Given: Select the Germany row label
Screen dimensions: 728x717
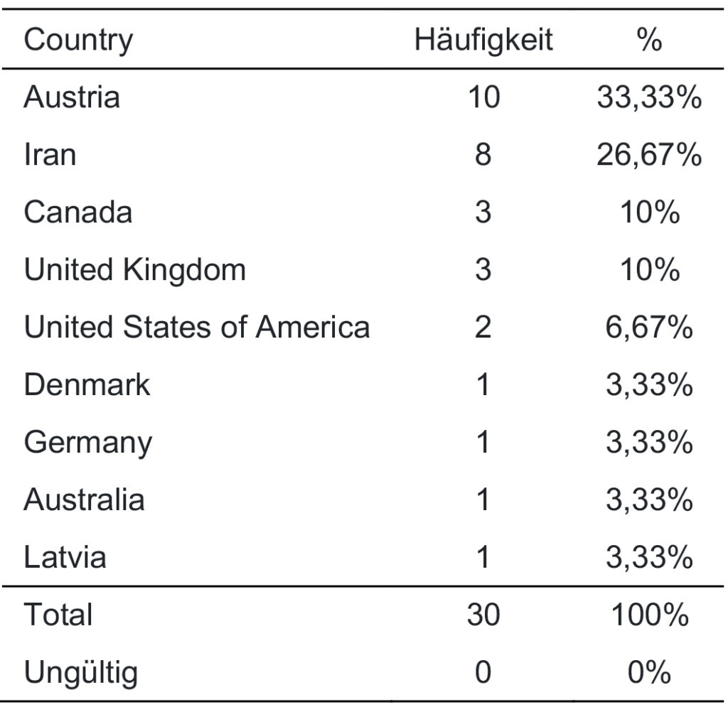Looking at the screenshot, I should [87, 443].
